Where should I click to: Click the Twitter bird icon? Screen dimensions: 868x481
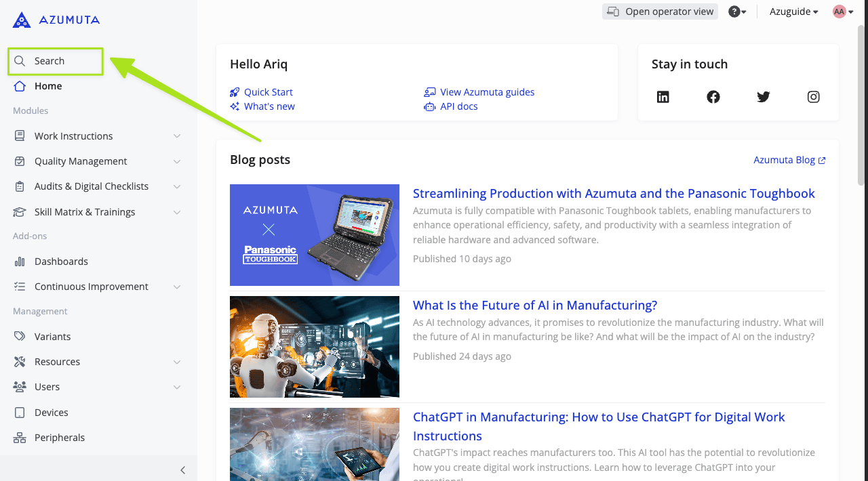(x=764, y=97)
